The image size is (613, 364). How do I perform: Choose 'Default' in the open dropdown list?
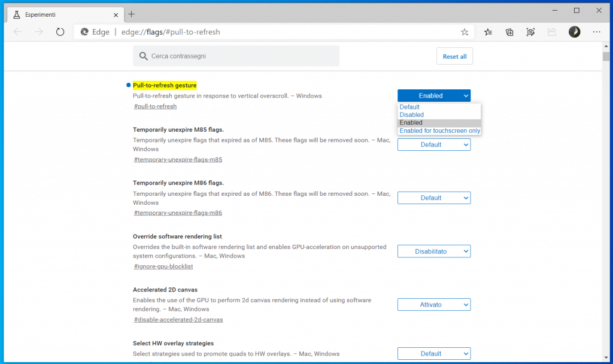coord(410,107)
